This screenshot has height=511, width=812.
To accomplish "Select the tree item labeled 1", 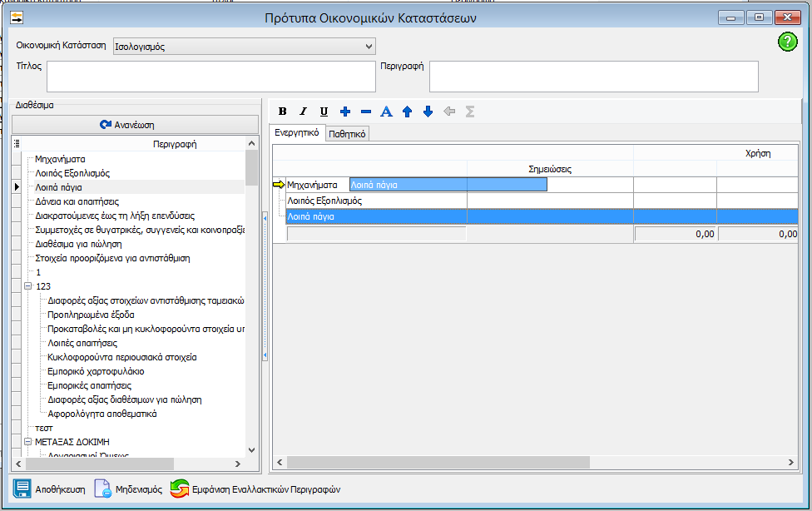I will [38, 272].
